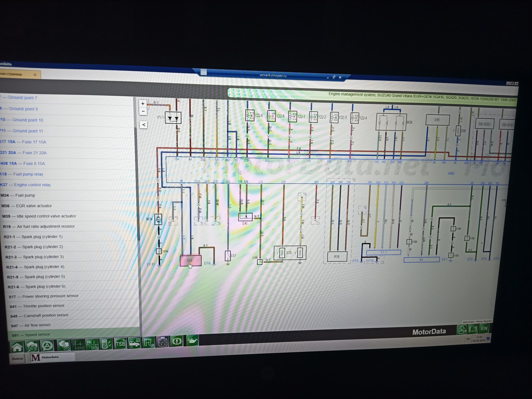Click the S51 component on the diagram

[x=190, y=261]
